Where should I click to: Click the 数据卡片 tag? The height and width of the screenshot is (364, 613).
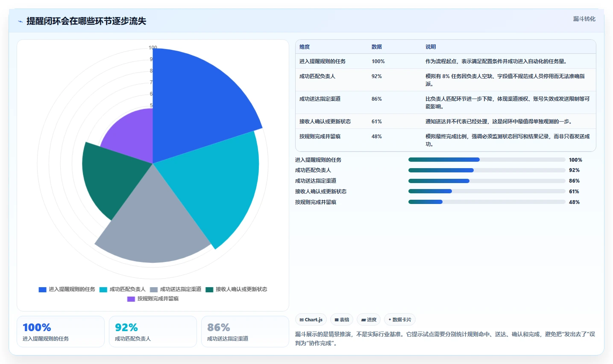click(x=400, y=320)
